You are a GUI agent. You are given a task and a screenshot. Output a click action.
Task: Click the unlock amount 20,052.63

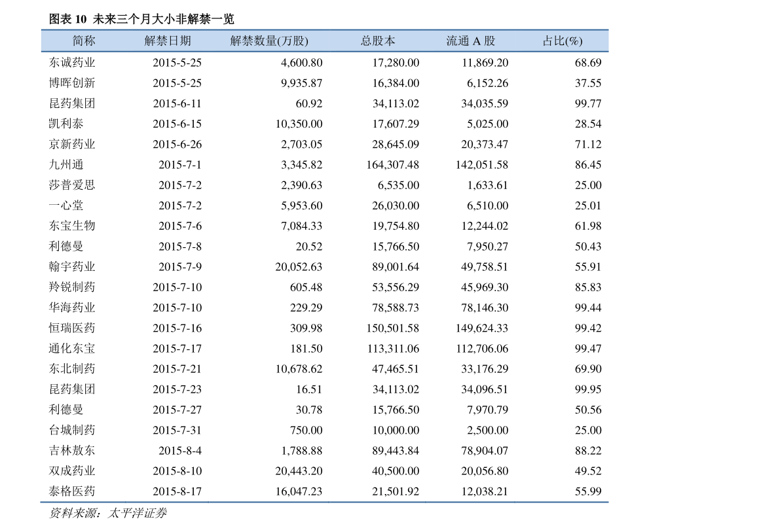pyautogui.click(x=299, y=266)
